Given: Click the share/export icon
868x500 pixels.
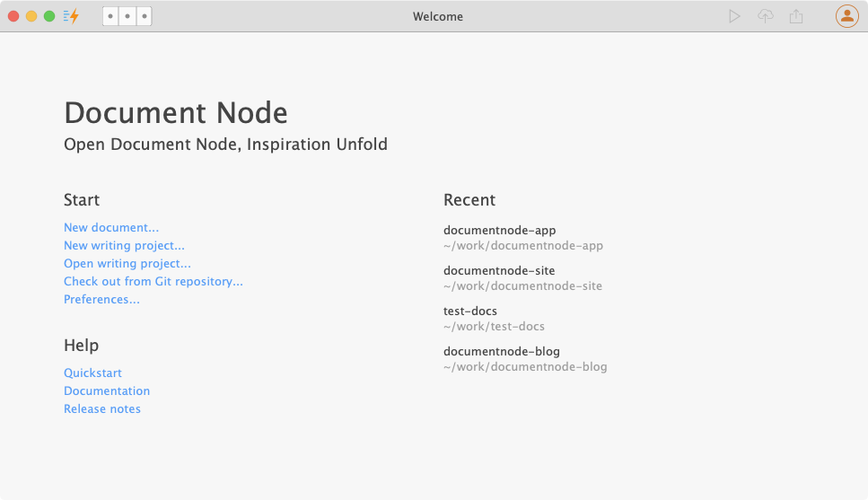Looking at the screenshot, I should click(796, 16).
